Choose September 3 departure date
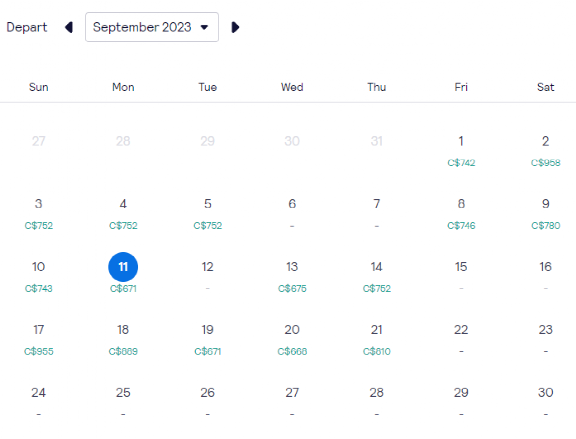The image size is (576, 439). pyautogui.click(x=39, y=214)
